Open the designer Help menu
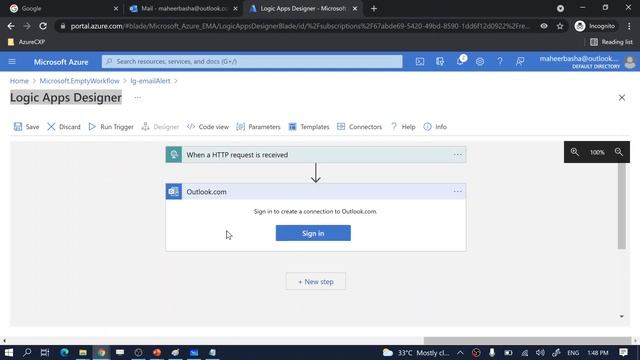This screenshot has height=360, width=640. coord(403,127)
